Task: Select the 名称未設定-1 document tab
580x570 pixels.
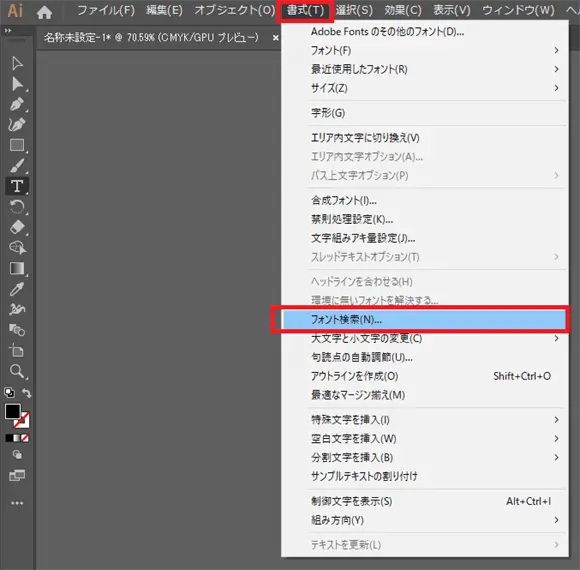Action: 151,37
